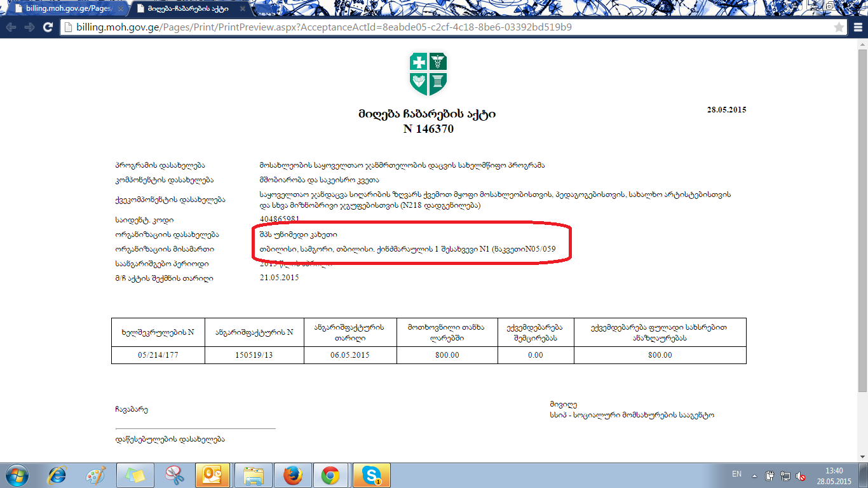Screen dimensions: 868x488
Task: Open Skype from the taskbar
Action: [370, 475]
